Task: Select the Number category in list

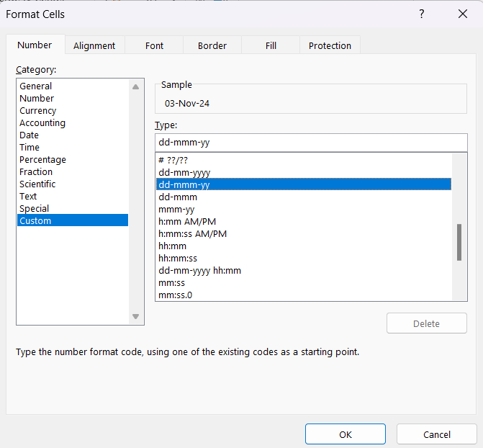Action: (73, 99)
